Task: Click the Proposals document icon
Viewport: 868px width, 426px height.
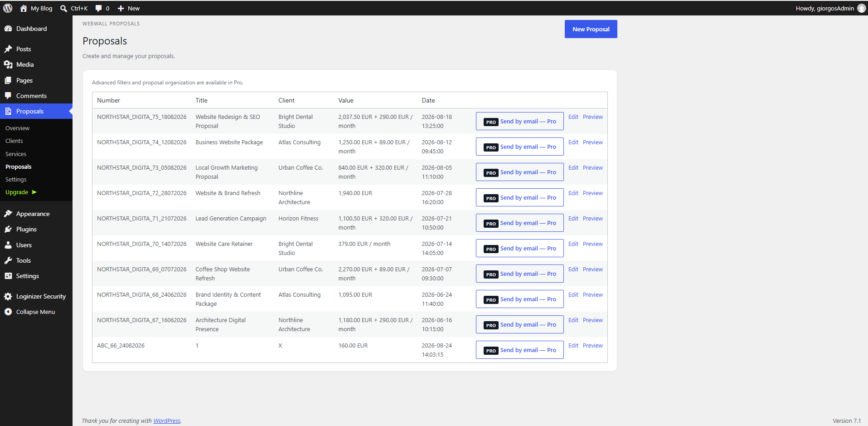Action: click(8, 111)
